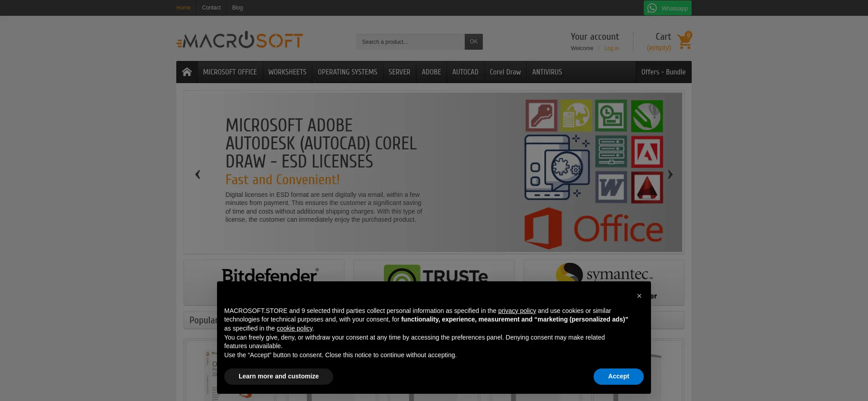Viewport: 868px width, 401px height.
Task: Open the OPERATING SYSTEMS menu
Action: pos(347,72)
